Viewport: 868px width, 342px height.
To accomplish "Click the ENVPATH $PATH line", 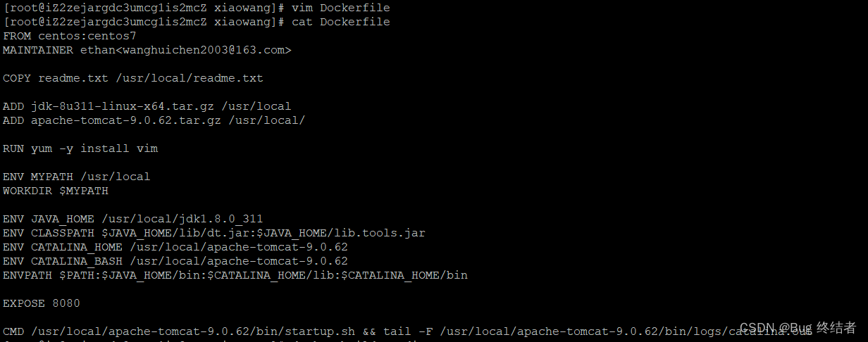I will (235, 275).
